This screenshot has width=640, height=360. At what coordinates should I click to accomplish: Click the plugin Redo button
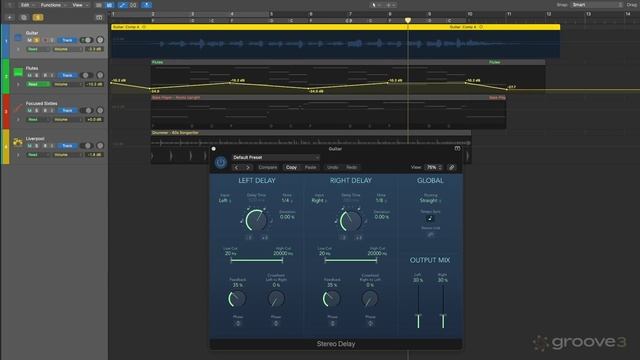click(351, 167)
